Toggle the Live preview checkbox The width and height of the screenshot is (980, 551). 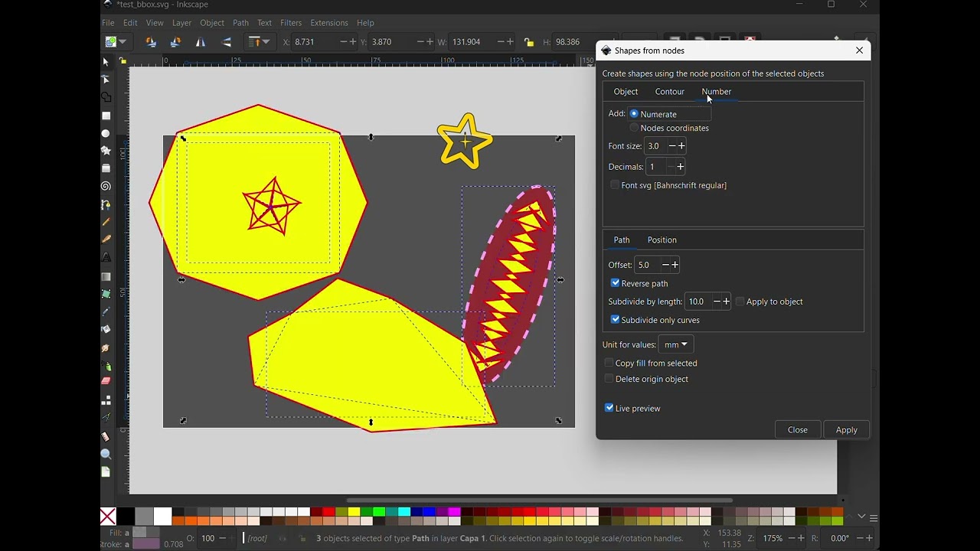(609, 409)
